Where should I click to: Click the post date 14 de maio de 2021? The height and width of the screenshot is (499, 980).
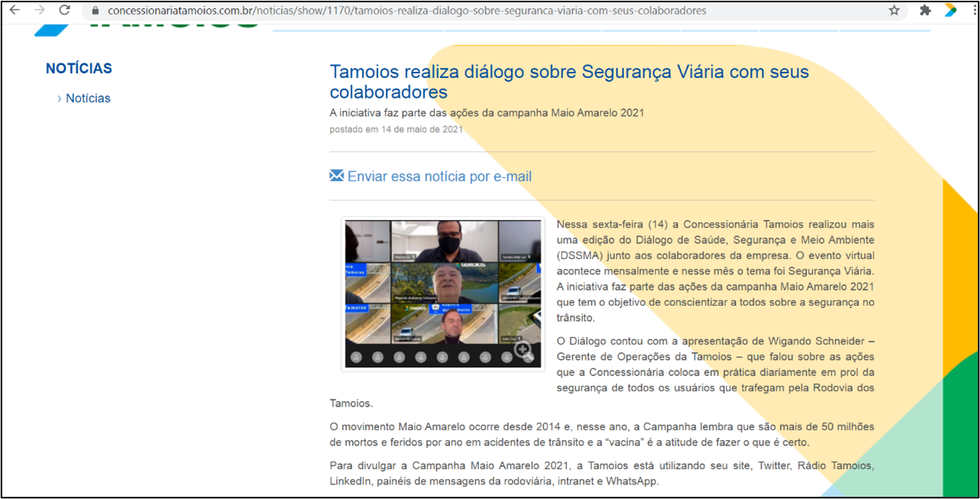click(x=396, y=129)
